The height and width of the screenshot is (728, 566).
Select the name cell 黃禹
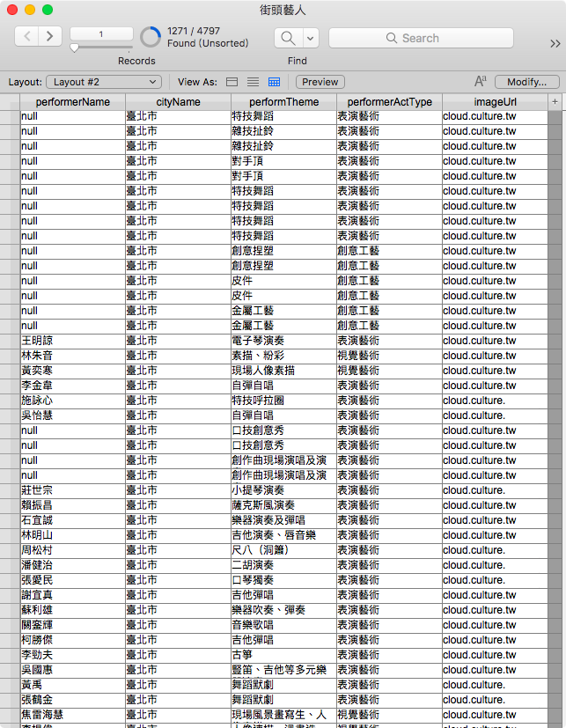pyautogui.click(x=73, y=685)
